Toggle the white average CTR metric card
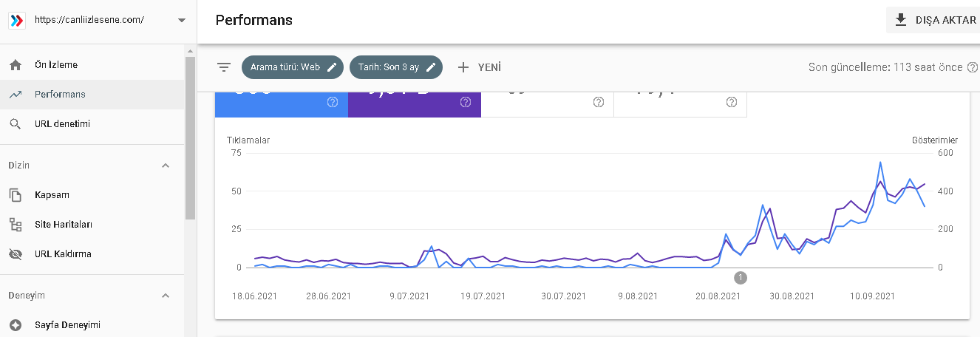Viewport: 980px width, 337px height. [x=548, y=104]
